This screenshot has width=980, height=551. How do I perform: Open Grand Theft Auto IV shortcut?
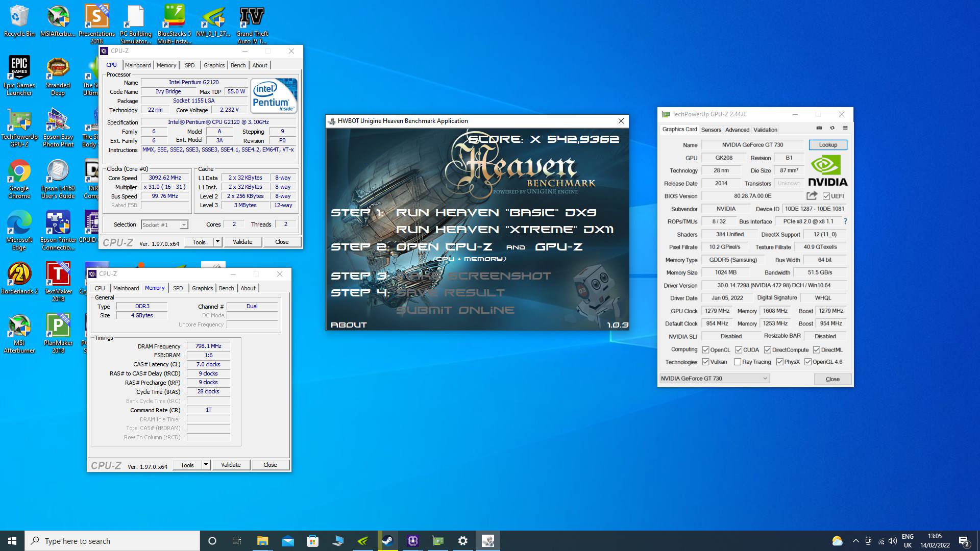click(x=252, y=24)
